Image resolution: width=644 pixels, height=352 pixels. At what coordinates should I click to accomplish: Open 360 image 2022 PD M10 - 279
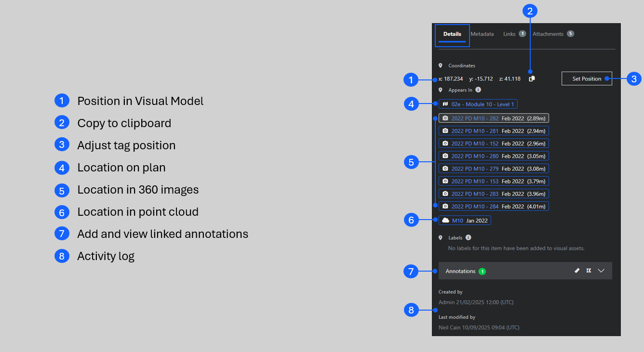[494, 169]
